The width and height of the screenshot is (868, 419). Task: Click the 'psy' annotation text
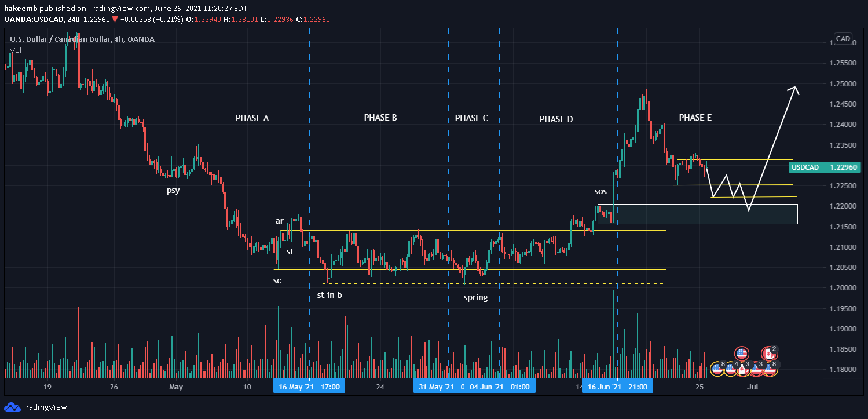[173, 190]
